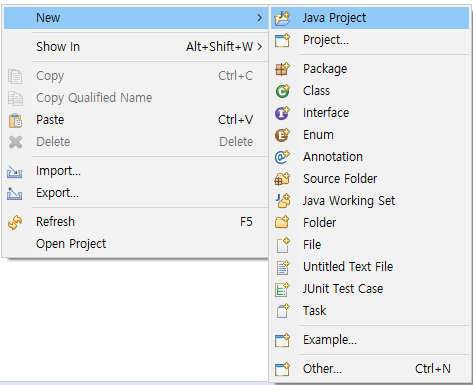Click the Java Project icon in the submenu
Viewport: 473px width, 385px height.
pyautogui.click(x=282, y=18)
